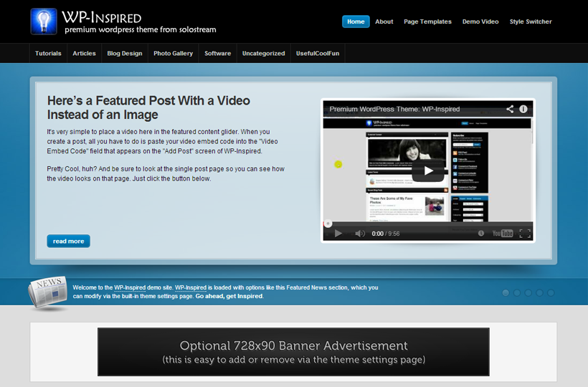This screenshot has width=588, height=387.
Task: Select the third featured news pager dot
Action: point(528,292)
